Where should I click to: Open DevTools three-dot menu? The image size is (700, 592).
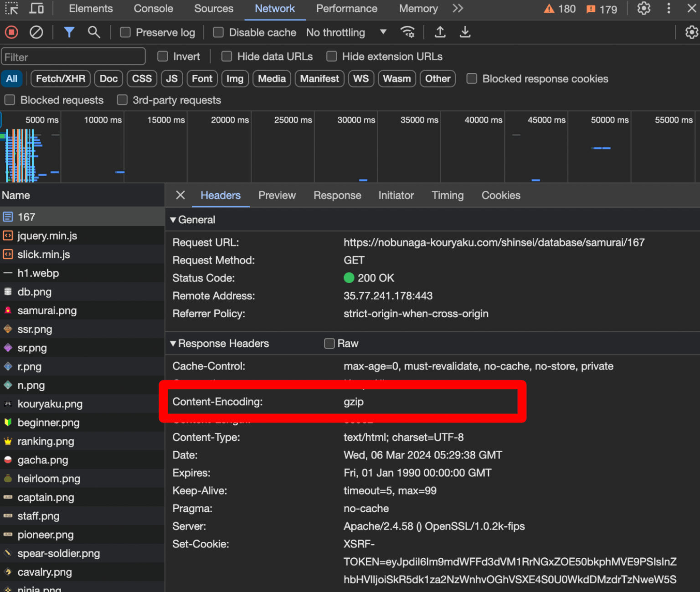[x=669, y=8]
